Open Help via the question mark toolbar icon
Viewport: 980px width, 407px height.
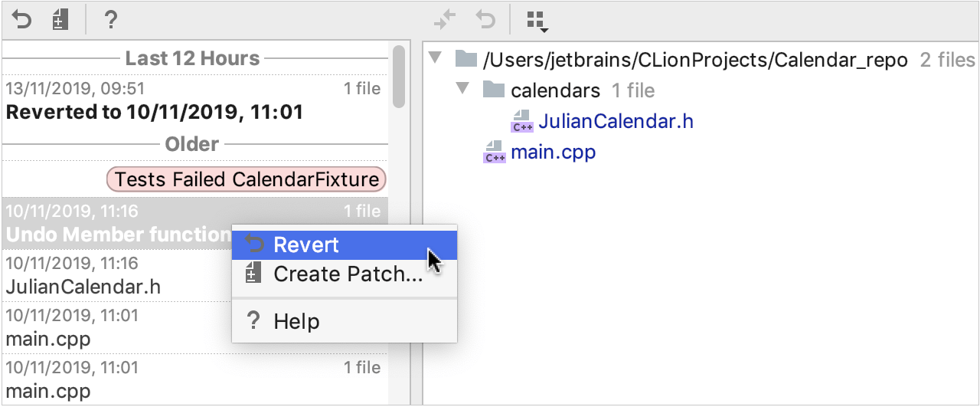(110, 20)
